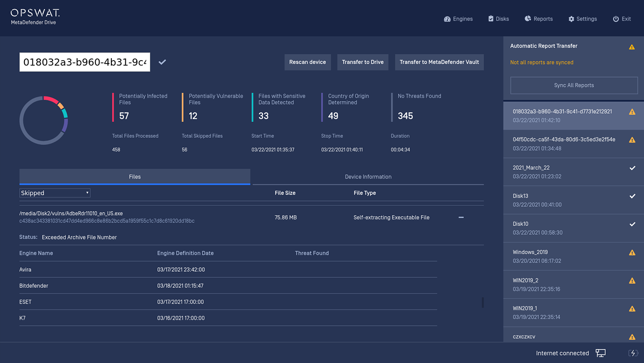The width and height of the screenshot is (644, 363).
Task: Click warning icon on WIN2019_1 report
Action: pos(632,309)
